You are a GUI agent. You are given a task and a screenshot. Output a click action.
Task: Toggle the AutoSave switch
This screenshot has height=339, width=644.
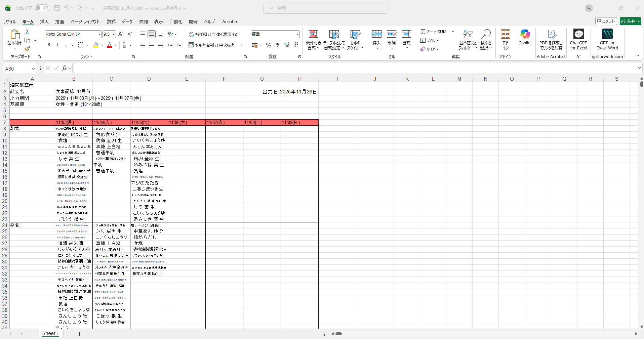point(42,8)
